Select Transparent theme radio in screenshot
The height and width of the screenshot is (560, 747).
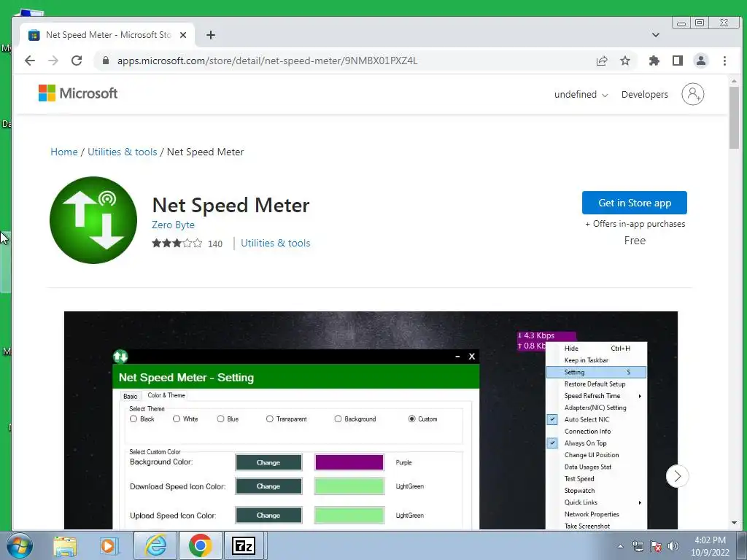pyautogui.click(x=270, y=419)
